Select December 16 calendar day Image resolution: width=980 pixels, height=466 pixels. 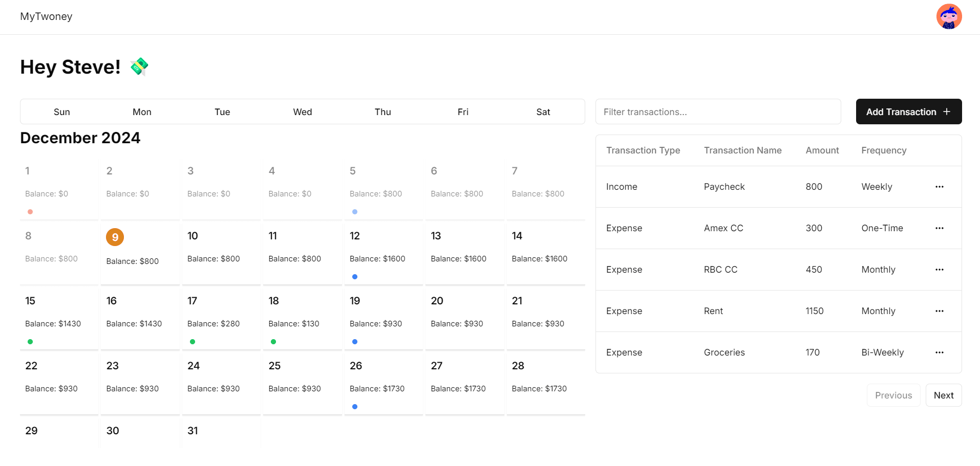pos(140,318)
